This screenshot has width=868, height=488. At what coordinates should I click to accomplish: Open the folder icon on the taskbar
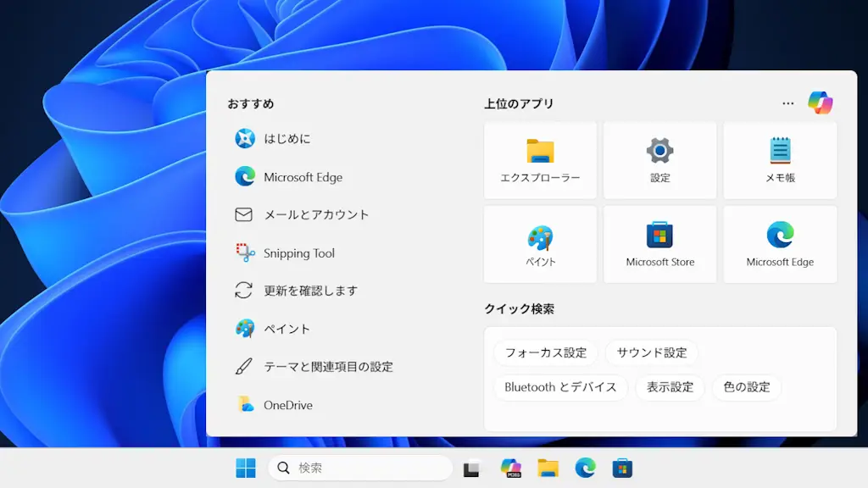pos(548,467)
